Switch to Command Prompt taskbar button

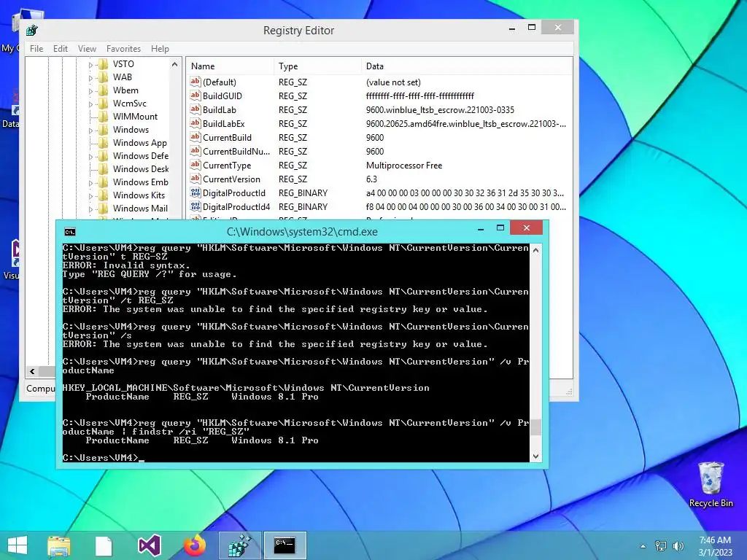(285, 545)
